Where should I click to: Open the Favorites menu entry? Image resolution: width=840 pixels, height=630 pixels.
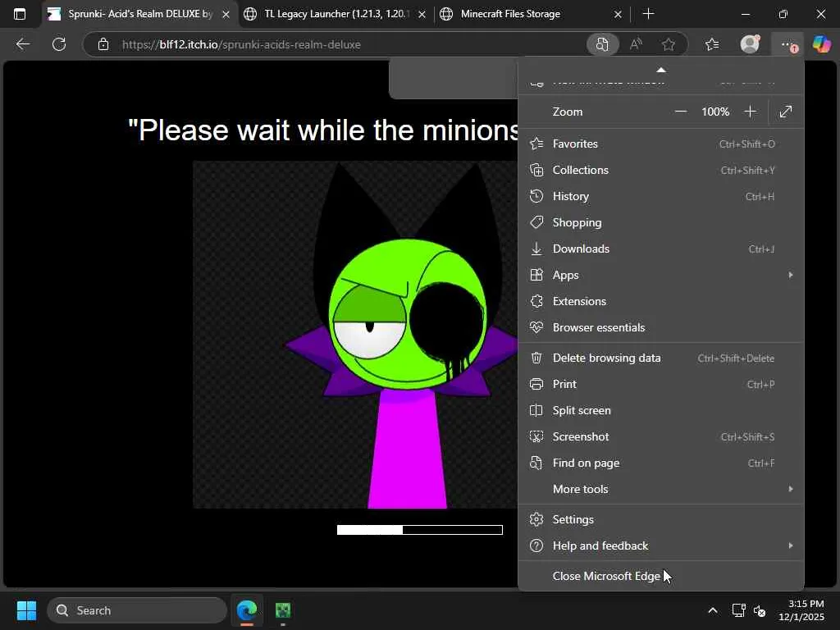click(x=660, y=144)
